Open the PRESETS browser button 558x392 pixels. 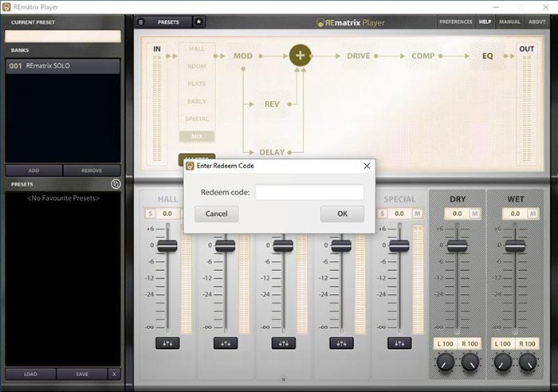(168, 22)
